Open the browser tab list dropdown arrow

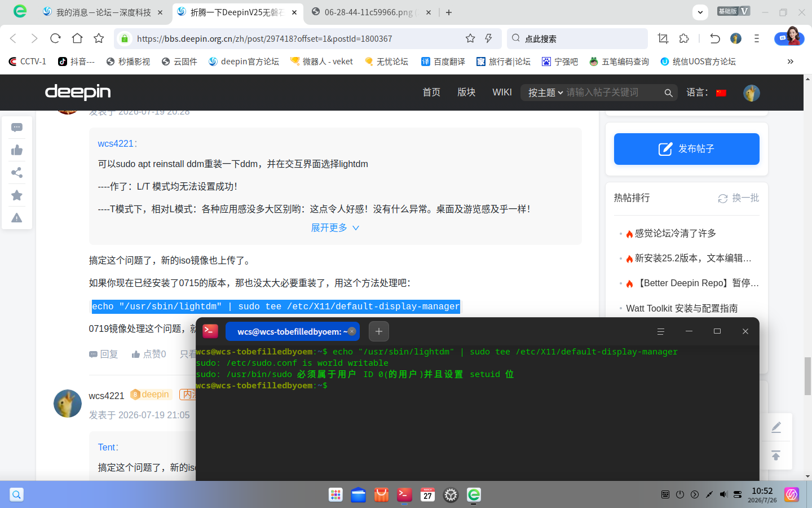tap(700, 12)
